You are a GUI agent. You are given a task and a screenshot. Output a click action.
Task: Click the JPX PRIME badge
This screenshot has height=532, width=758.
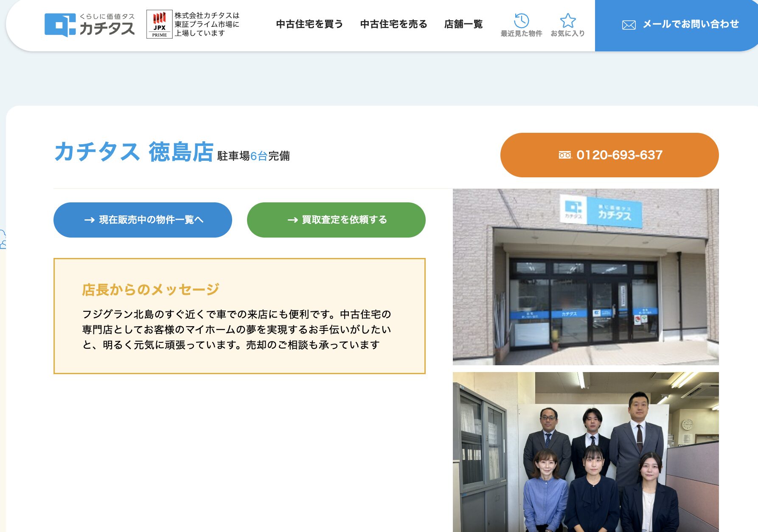(x=159, y=25)
